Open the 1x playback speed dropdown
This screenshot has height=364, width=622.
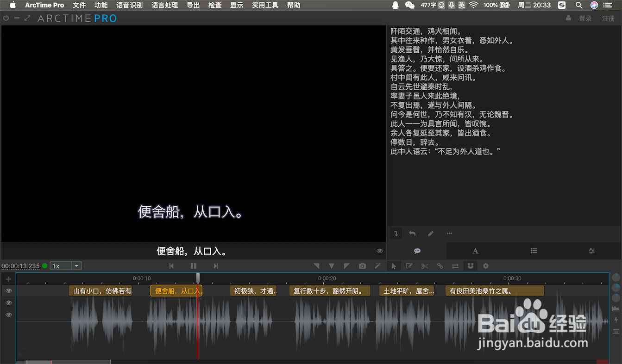[x=66, y=266]
